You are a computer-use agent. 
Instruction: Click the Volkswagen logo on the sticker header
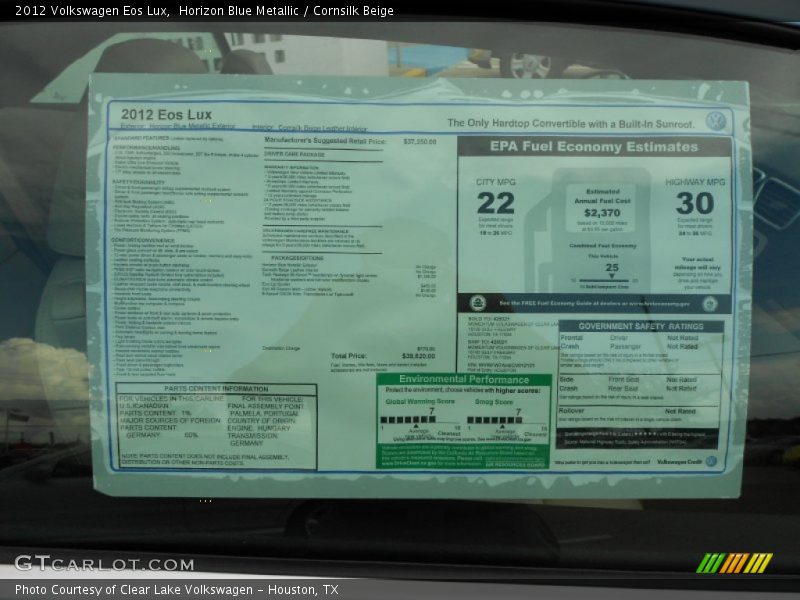point(718,120)
